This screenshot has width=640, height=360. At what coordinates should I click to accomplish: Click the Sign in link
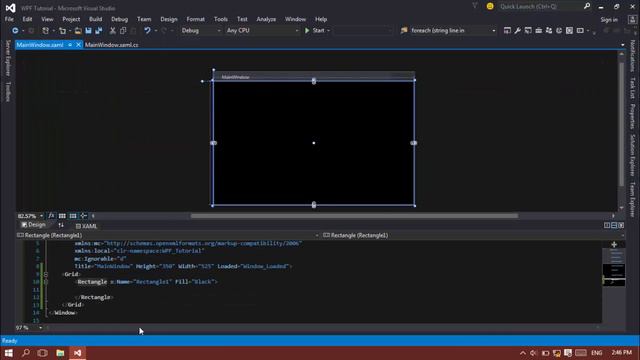pyautogui.click(x=609, y=20)
